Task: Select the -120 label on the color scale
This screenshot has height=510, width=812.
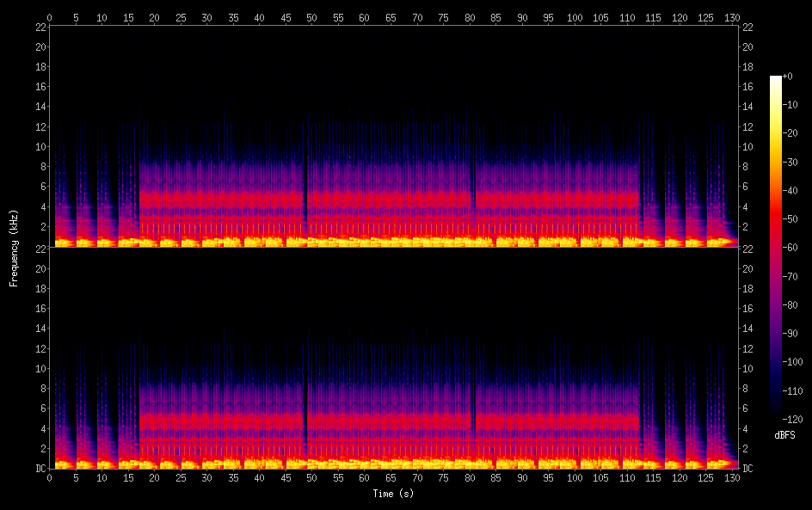Action: (x=791, y=419)
